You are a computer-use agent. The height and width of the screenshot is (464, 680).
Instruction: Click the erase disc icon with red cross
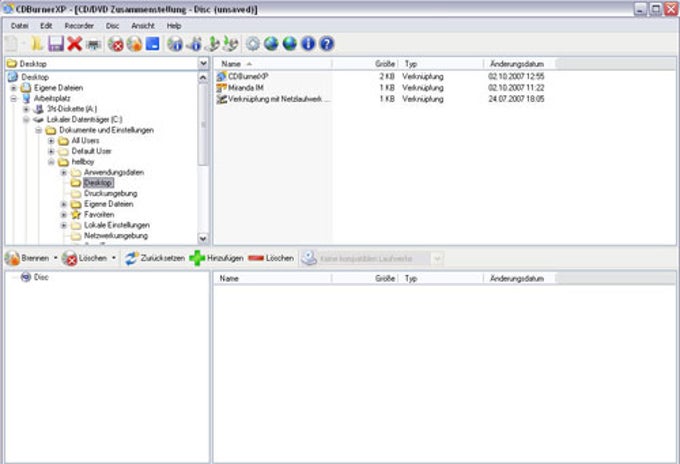116,44
